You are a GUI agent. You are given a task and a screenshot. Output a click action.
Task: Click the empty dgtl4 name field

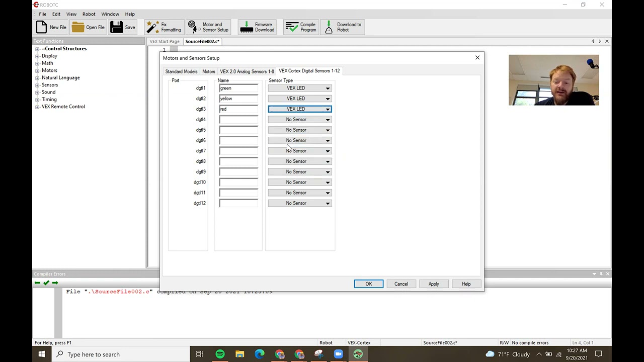pos(238,120)
